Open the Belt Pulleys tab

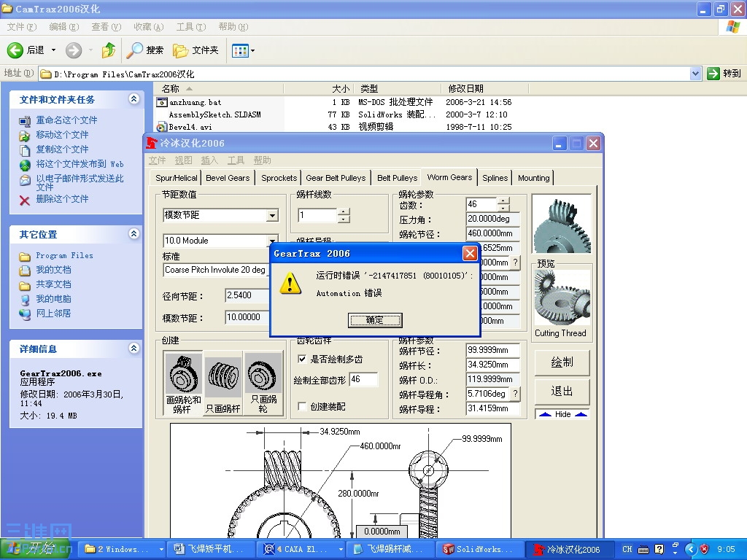pos(398,178)
